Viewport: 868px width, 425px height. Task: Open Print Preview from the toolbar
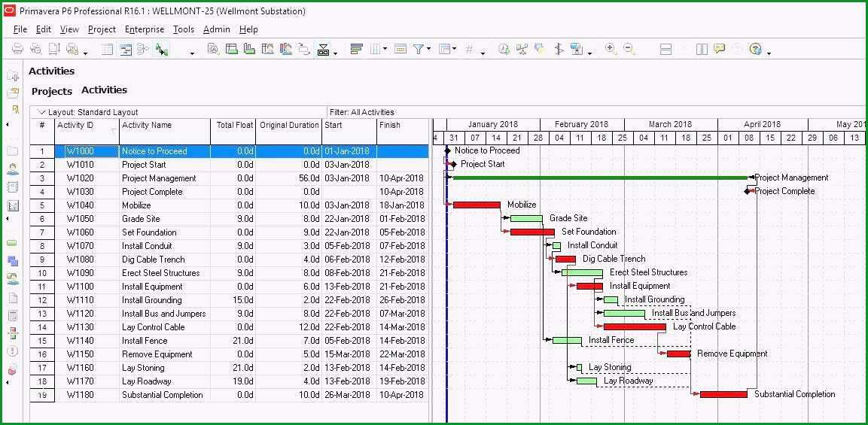(x=35, y=49)
